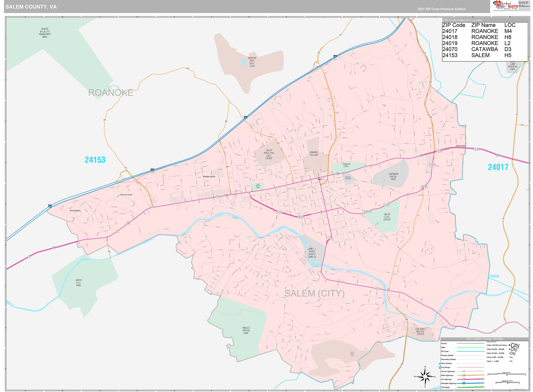Screen dimensions: 533x392
Task: Click the Cities 100,000 and Above dot symbol
Action: pyautogui.click(x=509, y=345)
